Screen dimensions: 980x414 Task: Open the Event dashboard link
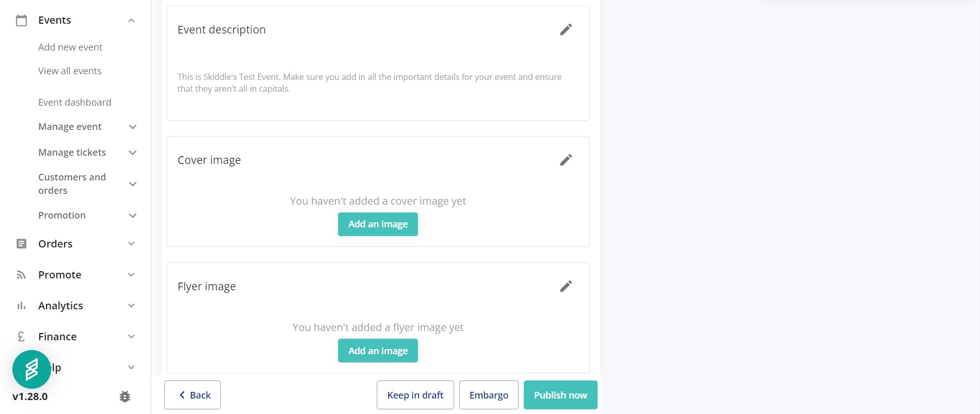(x=75, y=102)
